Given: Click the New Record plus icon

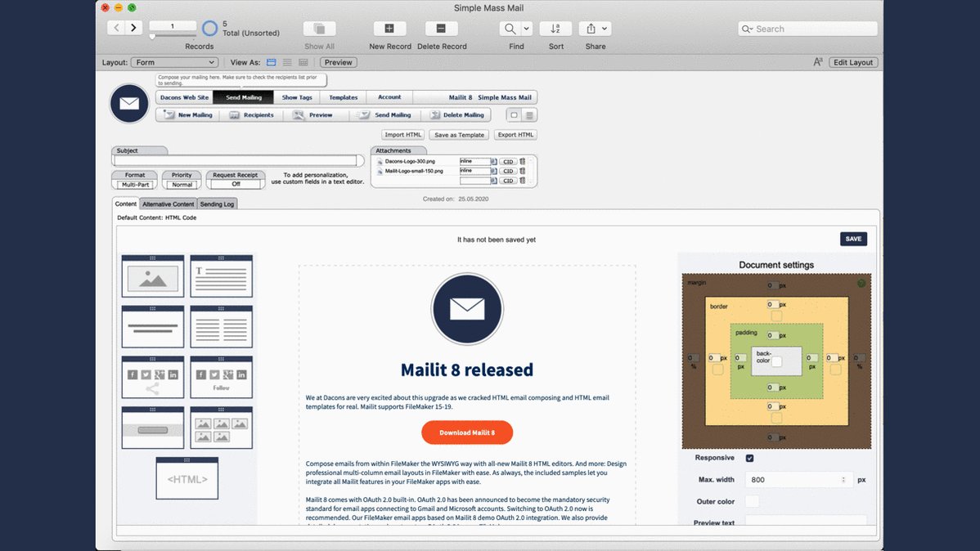Looking at the screenshot, I should [389, 29].
